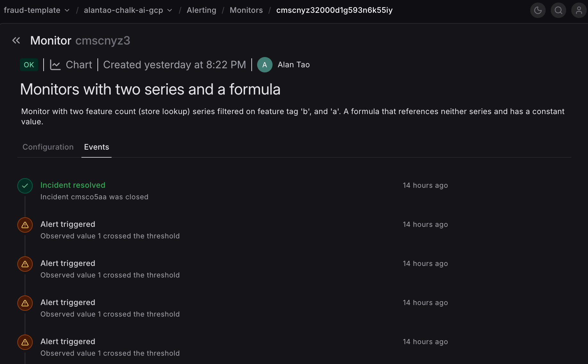Click last alert triggered warning icon
The height and width of the screenshot is (364, 588).
[x=25, y=342]
